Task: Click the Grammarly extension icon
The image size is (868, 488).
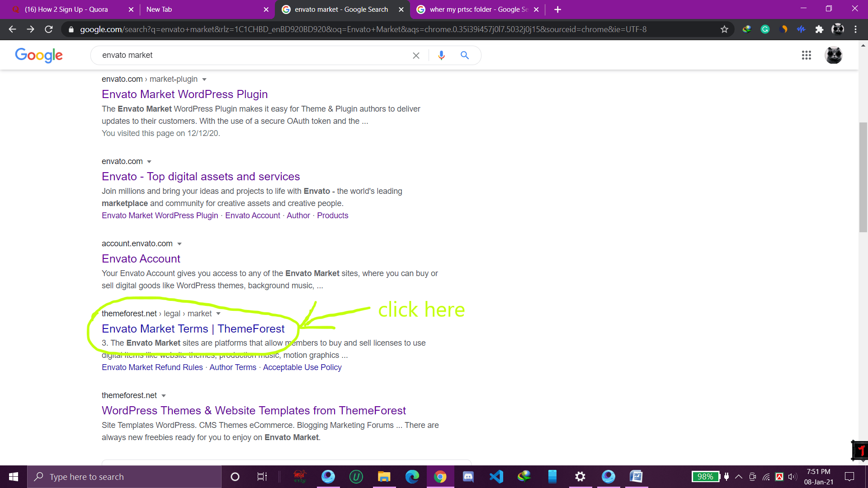Action: 765,29
